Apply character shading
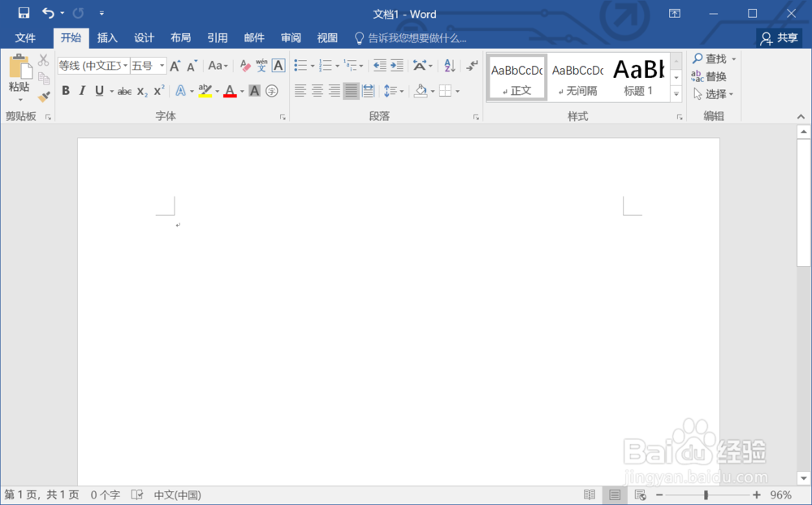The height and width of the screenshot is (505, 812). pyautogui.click(x=254, y=91)
